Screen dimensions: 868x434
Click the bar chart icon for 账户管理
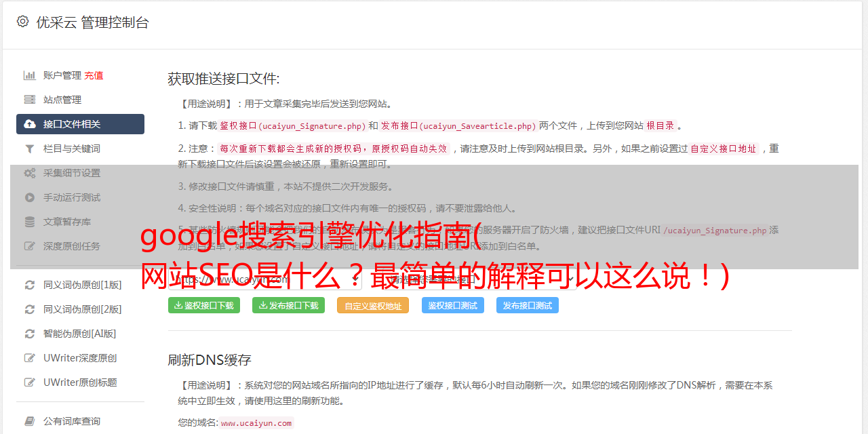pos(30,75)
